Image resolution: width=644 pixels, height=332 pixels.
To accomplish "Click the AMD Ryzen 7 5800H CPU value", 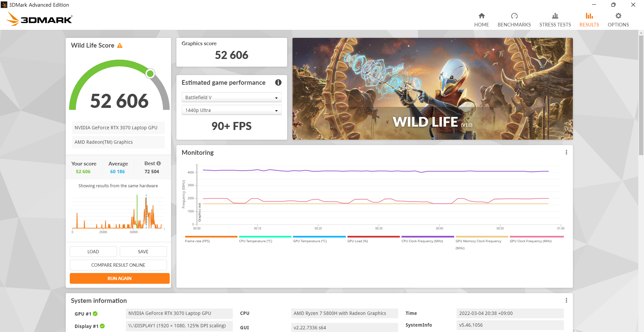I will pyautogui.click(x=344, y=313).
